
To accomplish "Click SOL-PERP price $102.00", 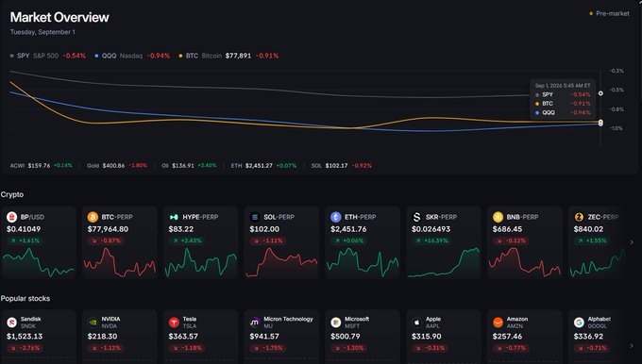I will tap(264, 229).
